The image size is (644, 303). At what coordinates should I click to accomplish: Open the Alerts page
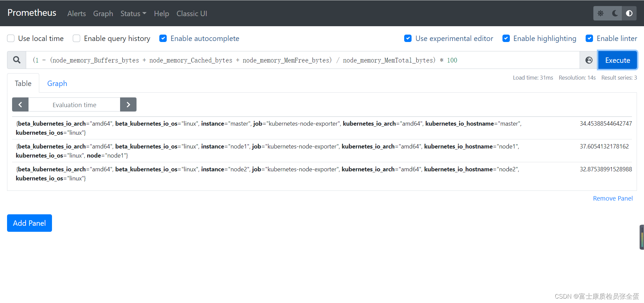76,13
